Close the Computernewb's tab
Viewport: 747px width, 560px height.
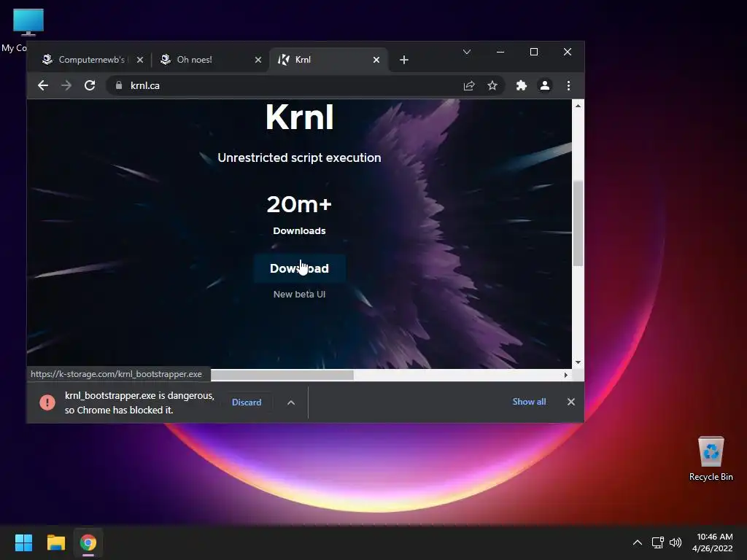click(139, 60)
